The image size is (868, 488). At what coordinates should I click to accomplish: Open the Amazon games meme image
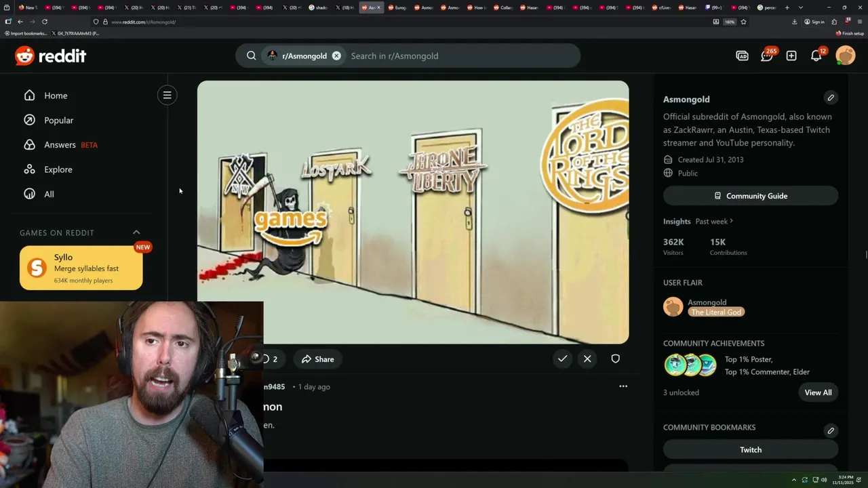[413, 212]
